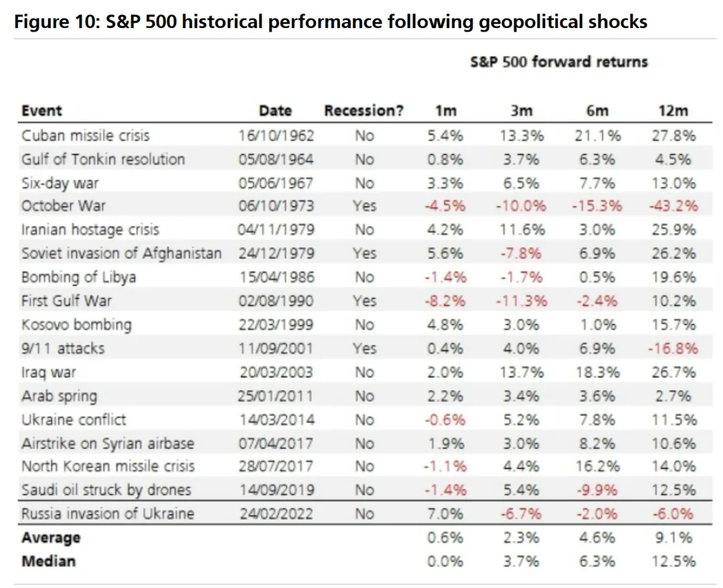Click the Figure 10 chart title
The image size is (723, 588).
331,22
